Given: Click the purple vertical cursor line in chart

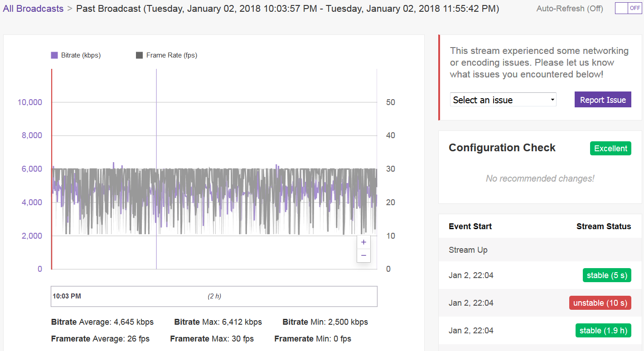Looking at the screenshot, I should tap(156, 169).
